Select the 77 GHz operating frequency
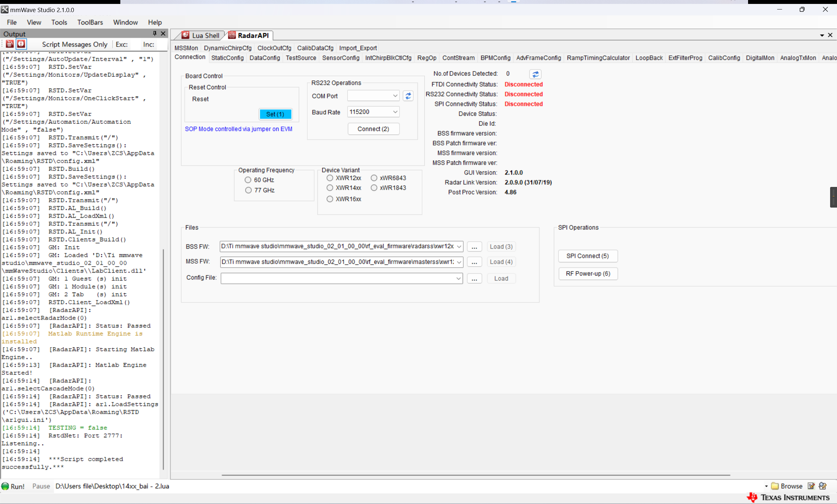 pyautogui.click(x=248, y=190)
